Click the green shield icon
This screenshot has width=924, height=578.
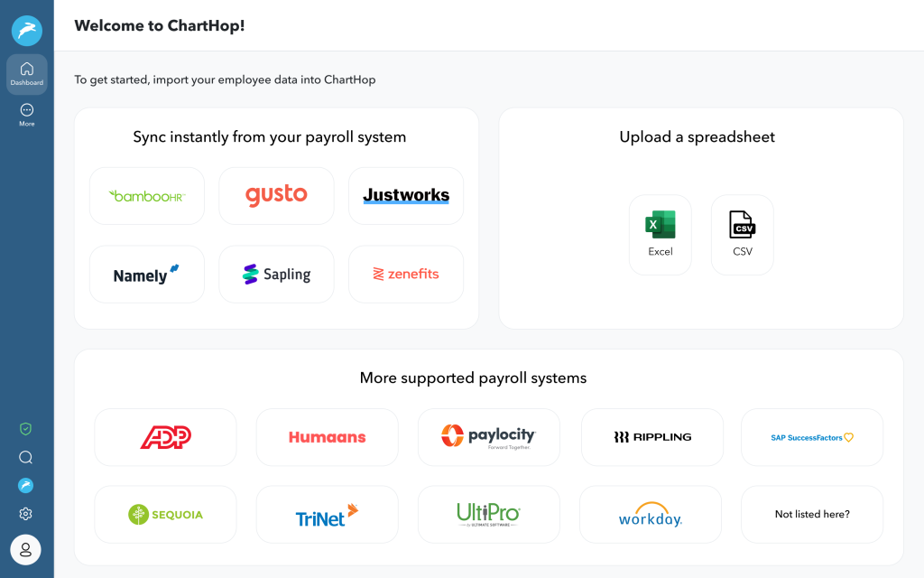26,428
